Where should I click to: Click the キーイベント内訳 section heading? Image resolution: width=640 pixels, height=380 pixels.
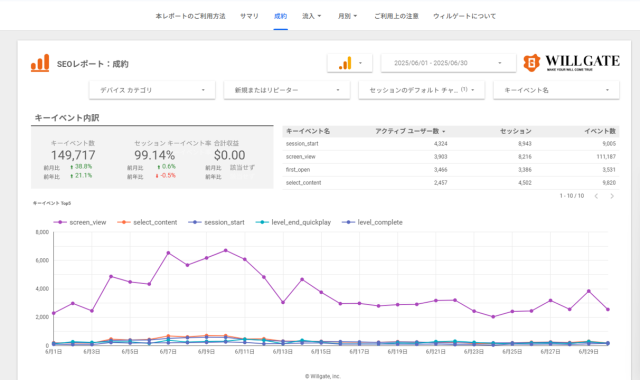click(67, 118)
